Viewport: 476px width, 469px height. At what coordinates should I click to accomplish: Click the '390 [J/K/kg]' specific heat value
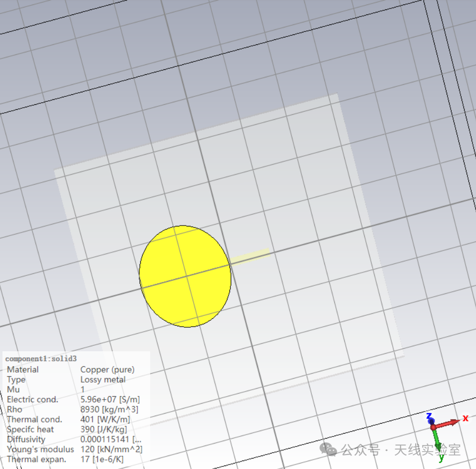[x=103, y=429]
